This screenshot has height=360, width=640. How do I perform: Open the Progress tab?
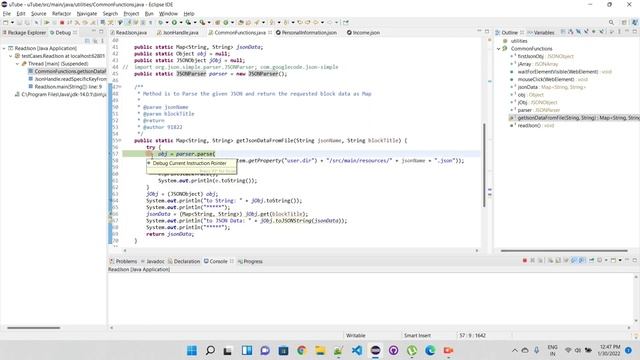(x=250, y=261)
